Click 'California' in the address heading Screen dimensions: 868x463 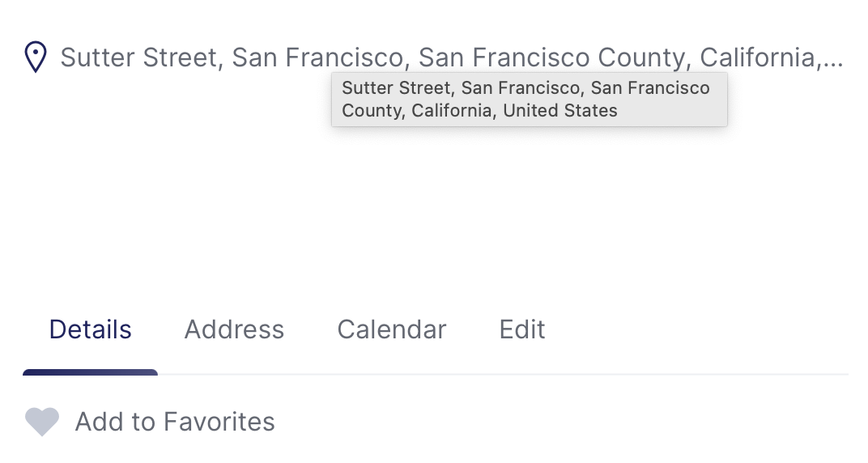coord(757,57)
